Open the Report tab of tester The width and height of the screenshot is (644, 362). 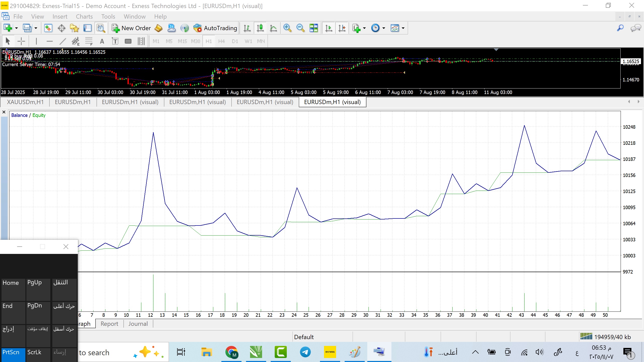pyautogui.click(x=109, y=324)
